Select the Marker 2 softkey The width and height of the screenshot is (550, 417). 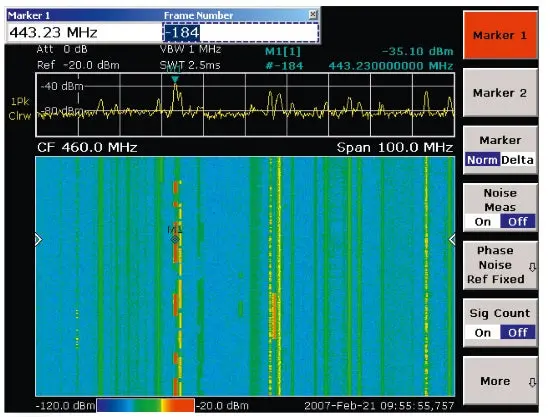[500, 93]
